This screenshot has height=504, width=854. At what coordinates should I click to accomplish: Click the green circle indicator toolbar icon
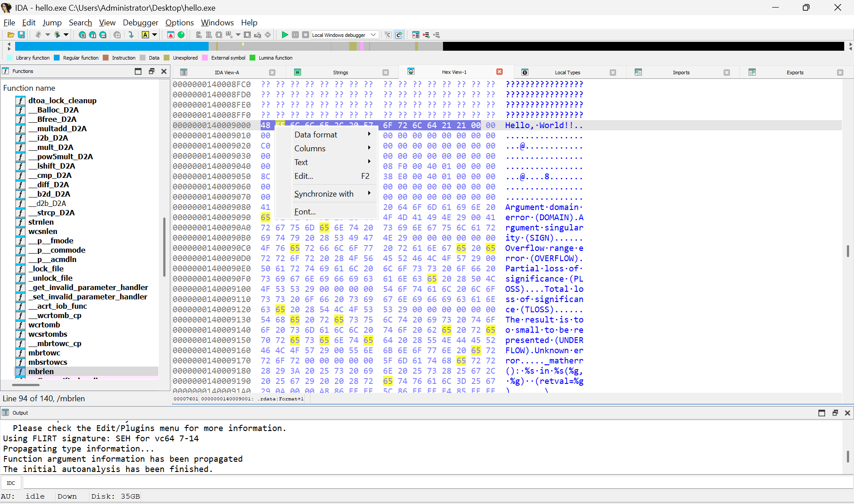click(x=181, y=35)
